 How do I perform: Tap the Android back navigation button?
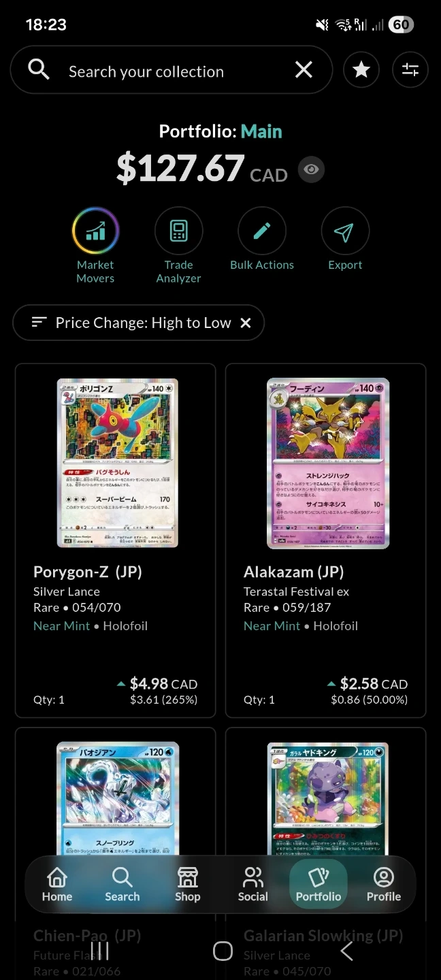346,951
